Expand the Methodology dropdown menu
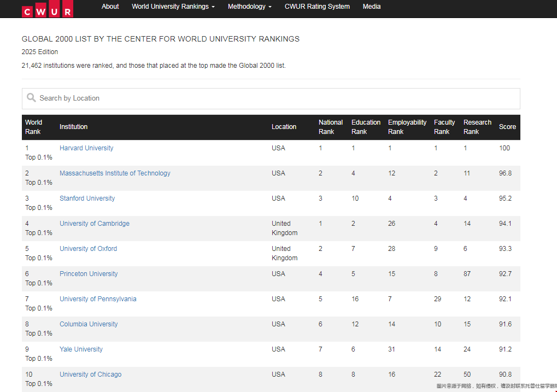Screen dimensions: 557x392 pos(249,7)
